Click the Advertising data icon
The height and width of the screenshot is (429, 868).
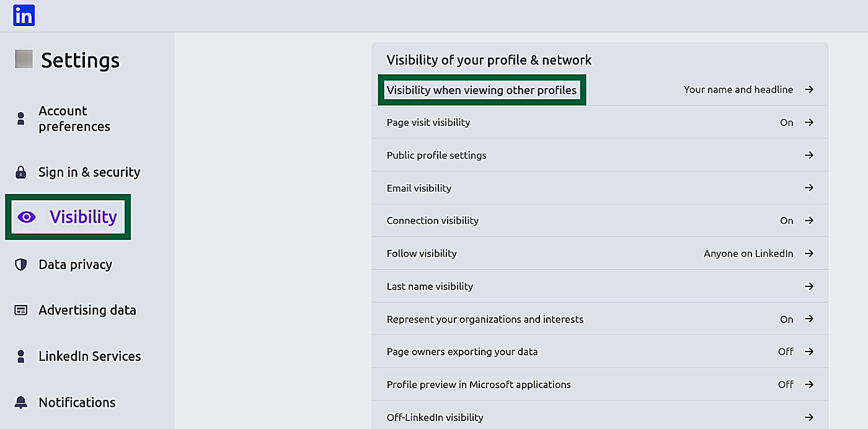tap(21, 310)
